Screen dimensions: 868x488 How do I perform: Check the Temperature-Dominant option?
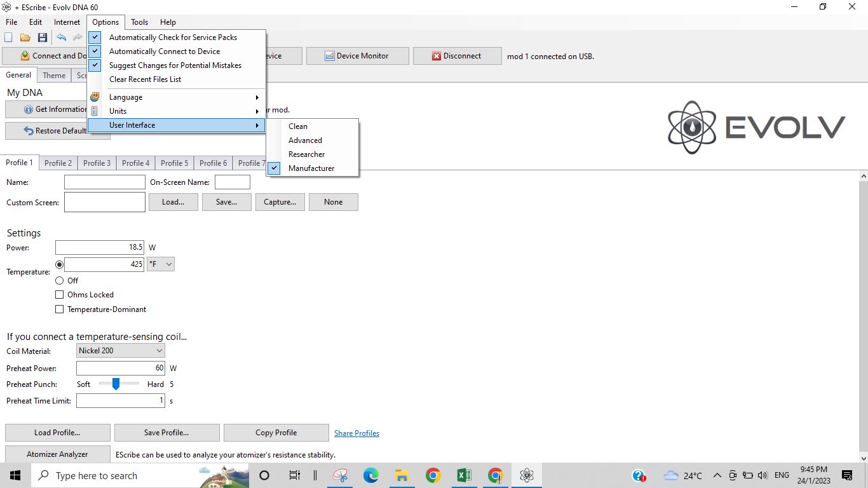(x=60, y=309)
